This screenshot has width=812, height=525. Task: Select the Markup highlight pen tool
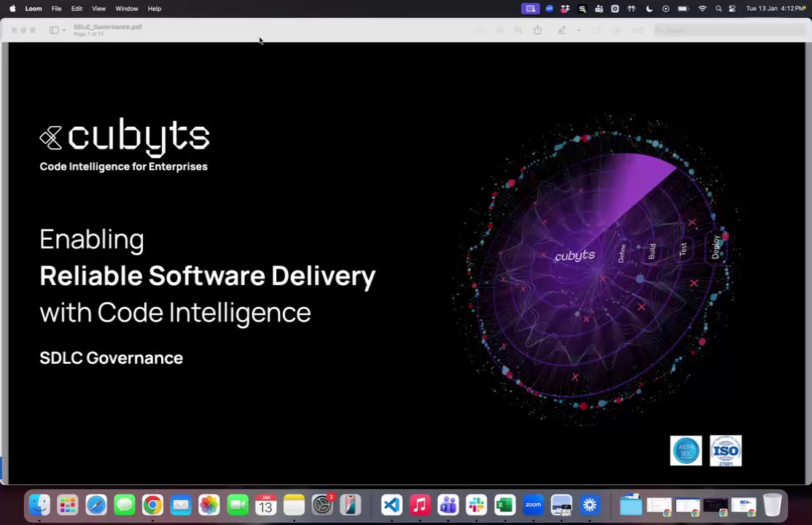point(562,30)
